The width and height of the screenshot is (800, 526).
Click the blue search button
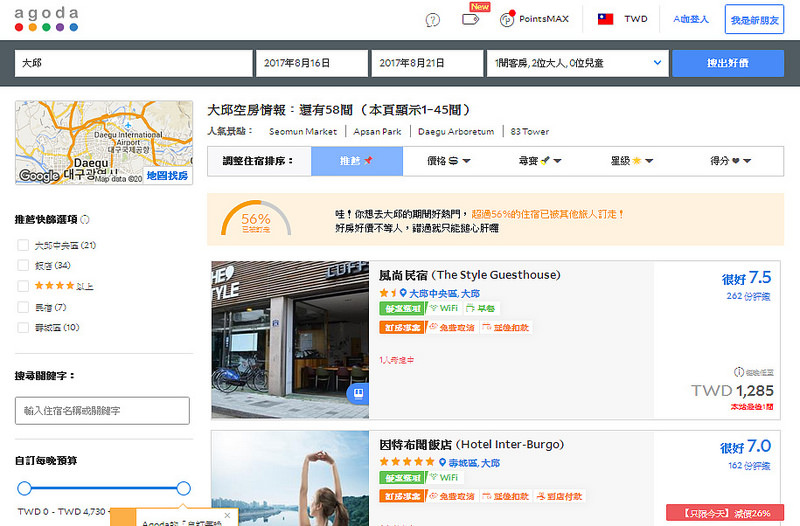tap(728, 63)
